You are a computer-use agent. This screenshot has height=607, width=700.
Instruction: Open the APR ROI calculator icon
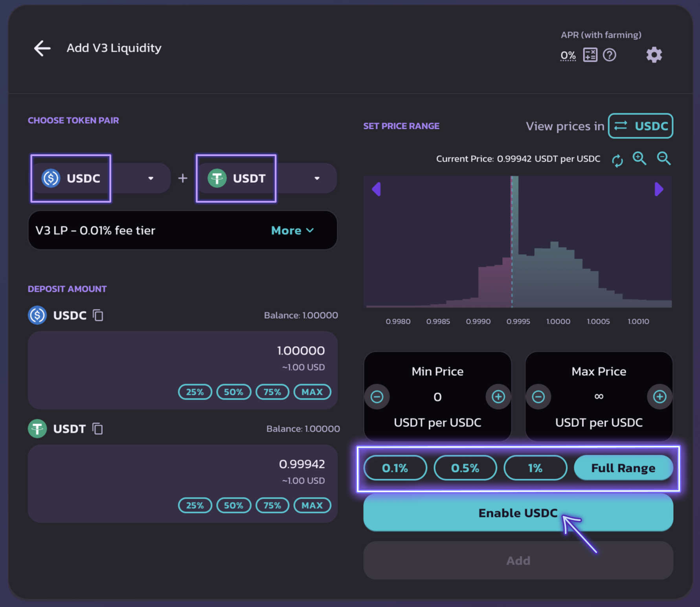click(x=590, y=55)
